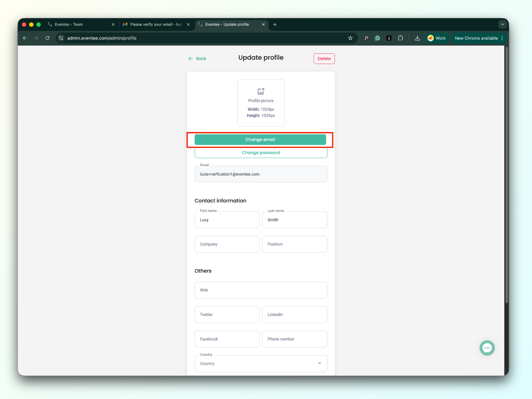Open the Extensions puzzle icon
The width and height of the screenshot is (532, 399).
(400, 38)
